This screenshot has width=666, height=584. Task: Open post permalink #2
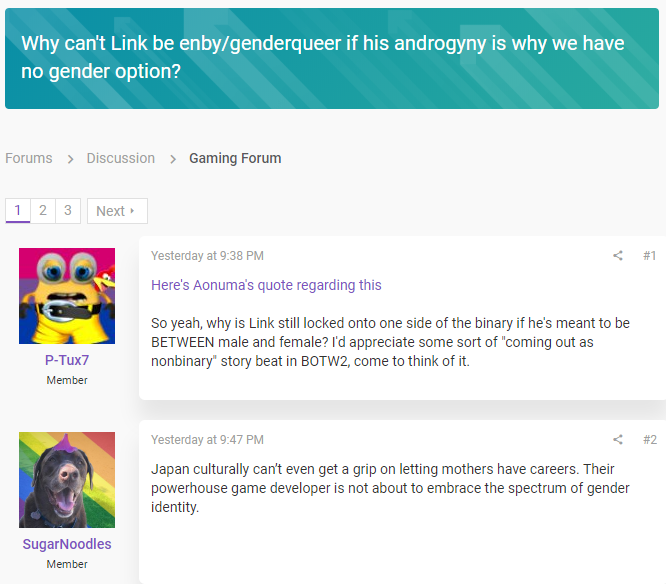650,440
